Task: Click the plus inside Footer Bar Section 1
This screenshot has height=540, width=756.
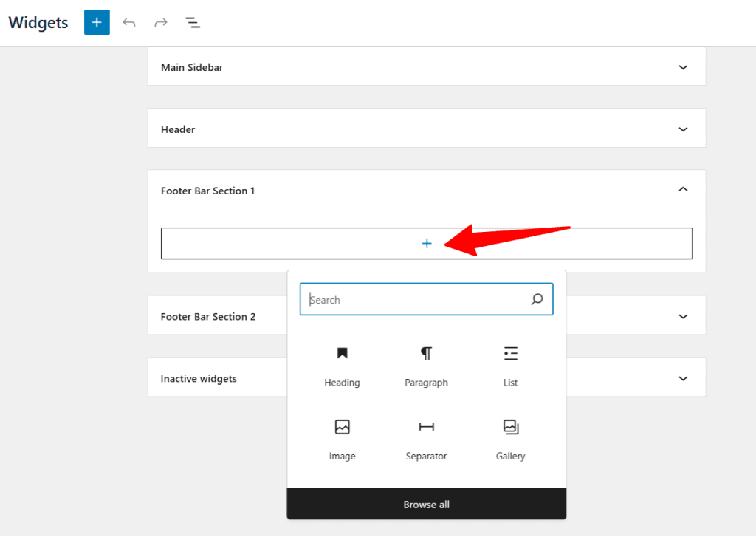Action: [x=426, y=243]
